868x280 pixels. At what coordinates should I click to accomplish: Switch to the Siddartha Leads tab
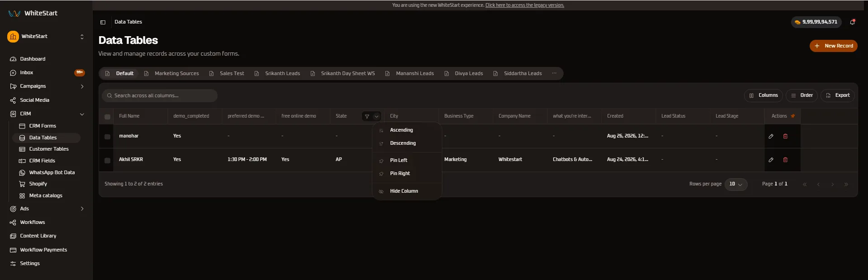pos(518,73)
